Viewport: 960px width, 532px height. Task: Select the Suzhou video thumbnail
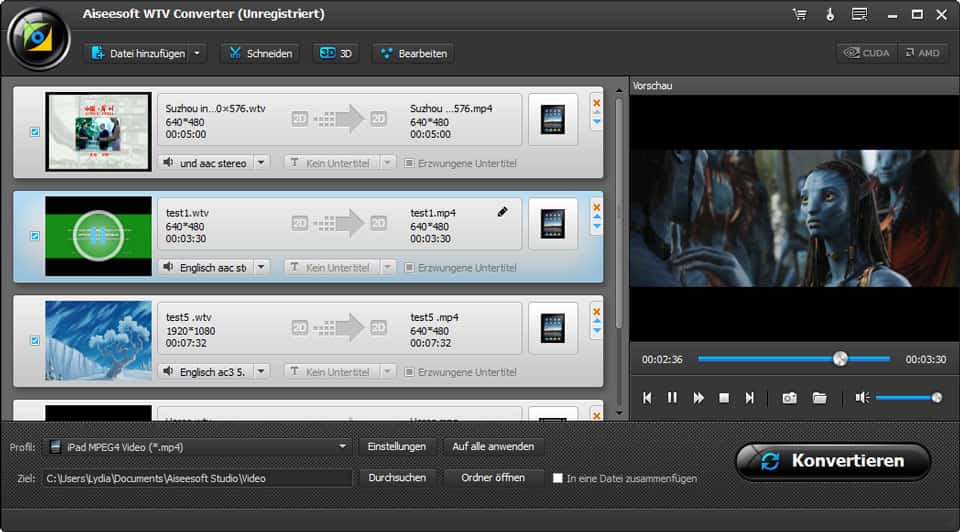coord(98,132)
